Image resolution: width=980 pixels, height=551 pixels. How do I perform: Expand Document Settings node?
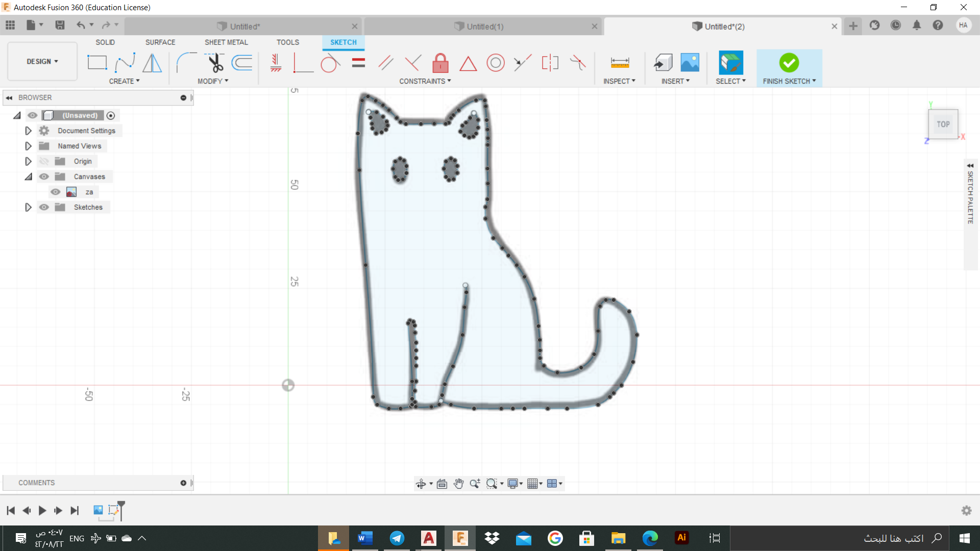pyautogui.click(x=28, y=131)
